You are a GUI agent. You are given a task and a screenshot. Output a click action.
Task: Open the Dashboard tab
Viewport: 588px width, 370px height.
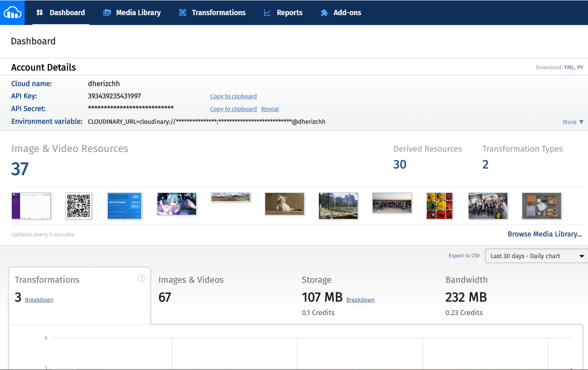click(61, 13)
